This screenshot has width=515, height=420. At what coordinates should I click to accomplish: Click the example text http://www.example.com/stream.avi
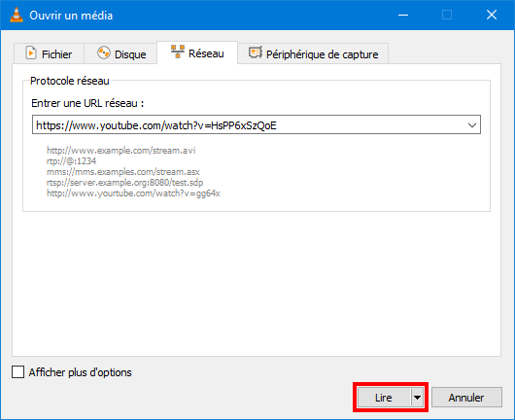[x=120, y=151]
